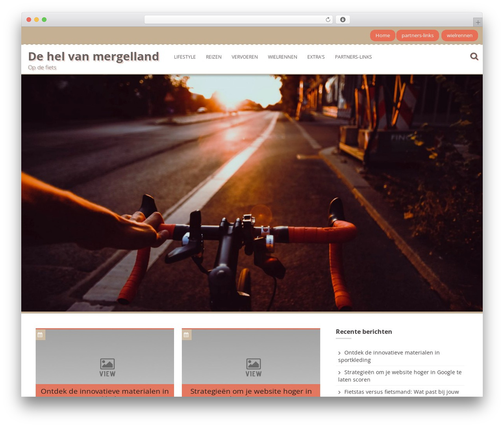Click the browser download icon
504x427 pixels.
click(x=343, y=20)
